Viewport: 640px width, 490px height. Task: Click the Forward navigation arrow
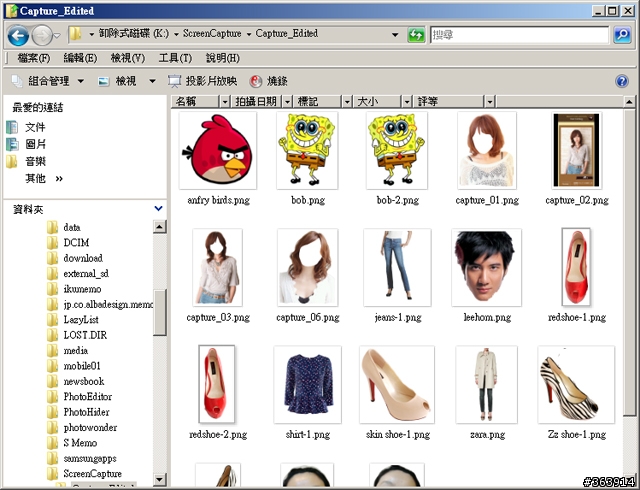coord(42,36)
